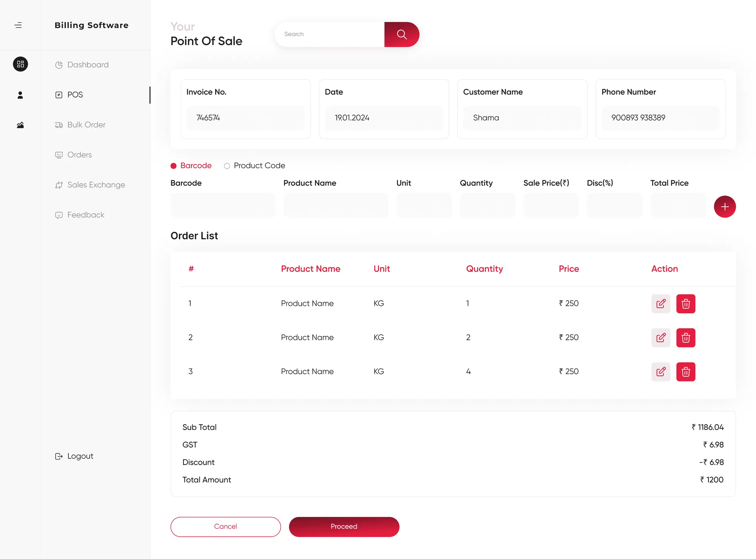Viewport: 756px width, 559px height.
Task: Edit order row 3 with the pencil icon
Action: (661, 372)
